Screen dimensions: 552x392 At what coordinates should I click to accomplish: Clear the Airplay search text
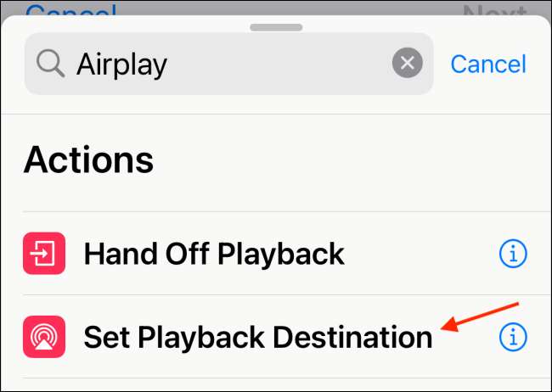408,63
